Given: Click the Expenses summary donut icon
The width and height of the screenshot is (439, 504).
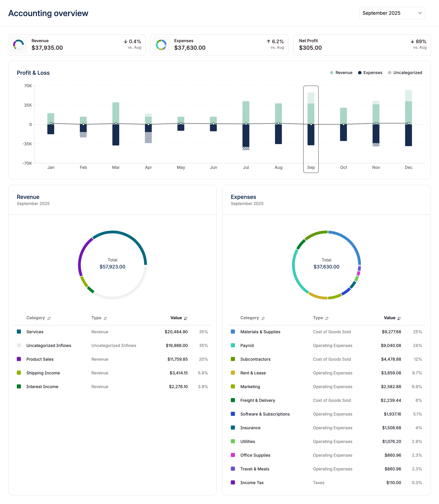Looking at the screenshot, I should click(x=161, y=45).
